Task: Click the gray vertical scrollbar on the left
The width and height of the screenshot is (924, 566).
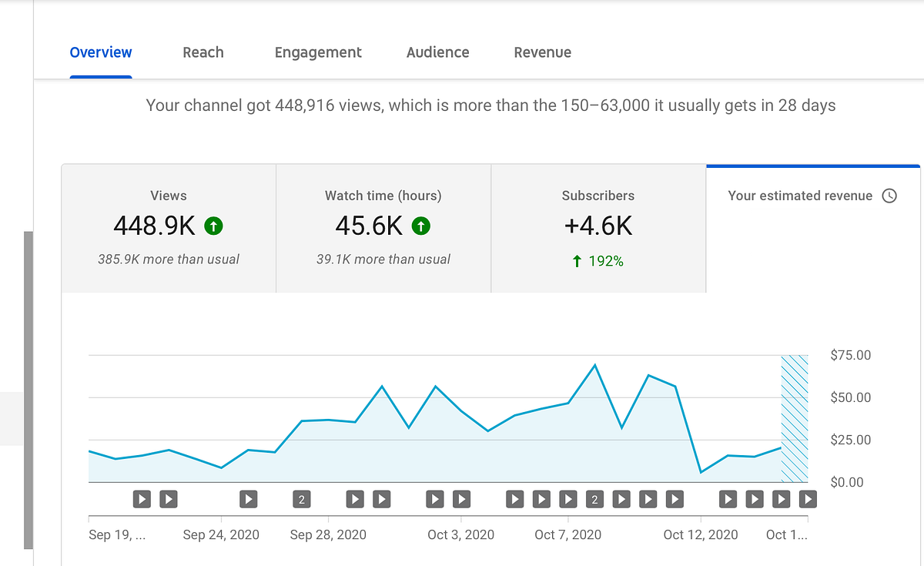Action: tap(28, 390)
